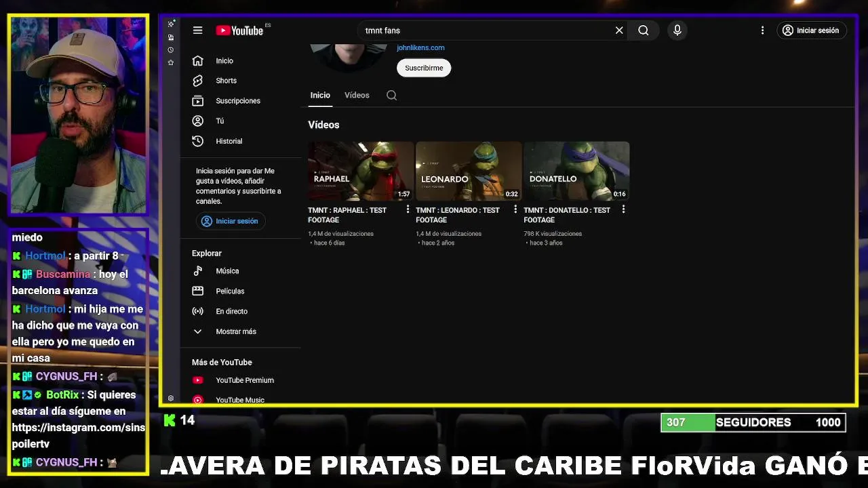
Task: Click the BotRix username in chat
Action: point(62,394)
